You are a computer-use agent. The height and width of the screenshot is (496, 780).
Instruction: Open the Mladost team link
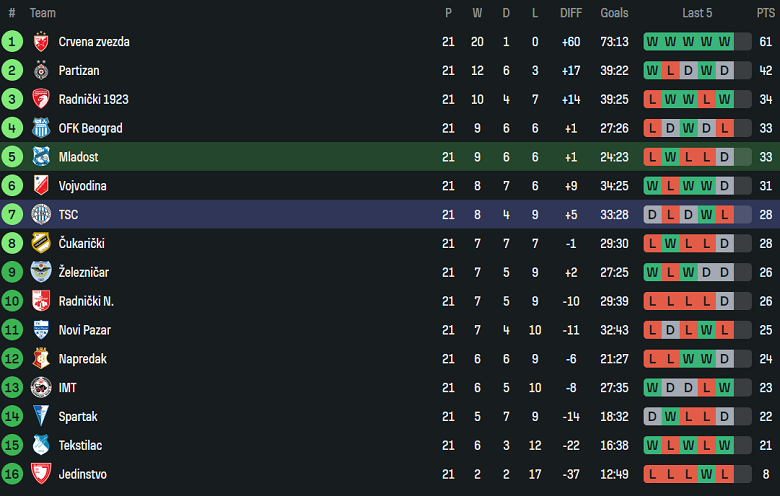tap(78, 157)
